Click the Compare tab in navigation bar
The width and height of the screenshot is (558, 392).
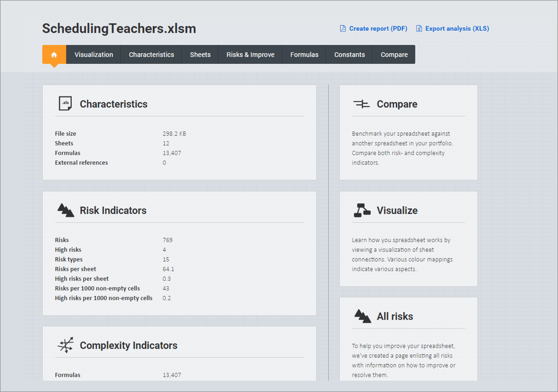pos(394,54)
